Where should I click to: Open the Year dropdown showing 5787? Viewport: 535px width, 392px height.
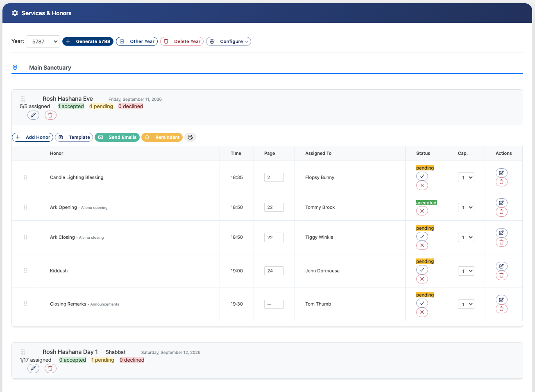(43, 41)
